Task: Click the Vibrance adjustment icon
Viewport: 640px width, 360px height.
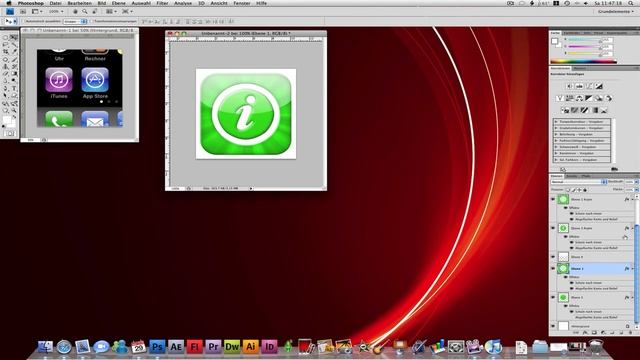Action: (x=560, y=98)
